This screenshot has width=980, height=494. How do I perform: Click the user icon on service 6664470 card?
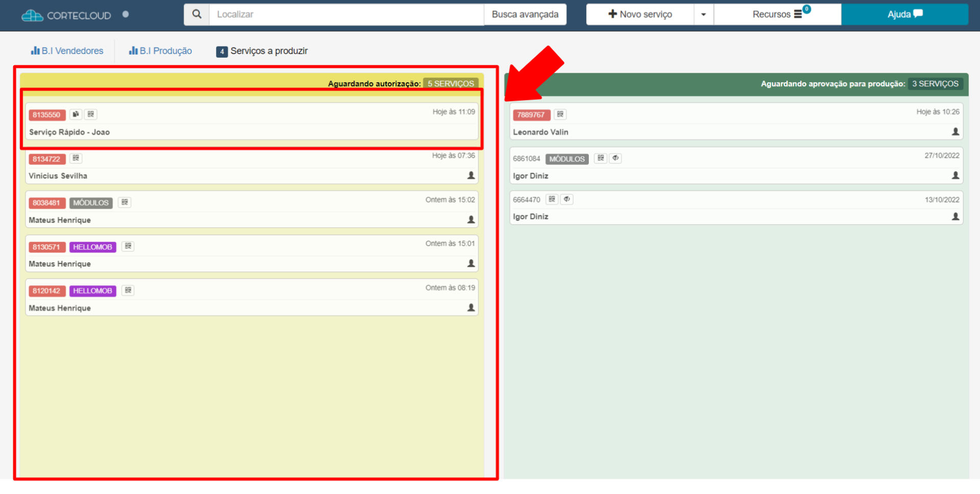pos(955,216)
